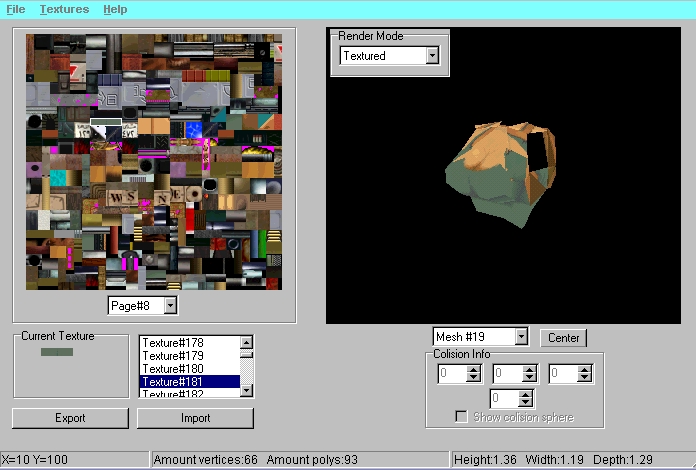Expand the Render Mode dropdown
This screenshot has width=696, height=470.
[x=432, y=56]
